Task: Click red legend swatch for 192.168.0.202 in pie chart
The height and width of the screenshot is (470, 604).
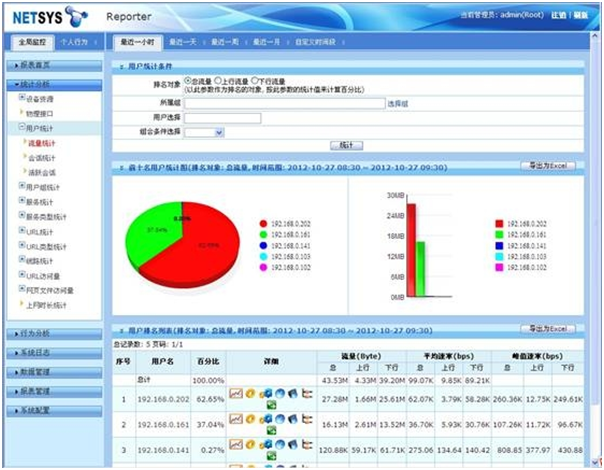Action: click(x=262, y=223)
